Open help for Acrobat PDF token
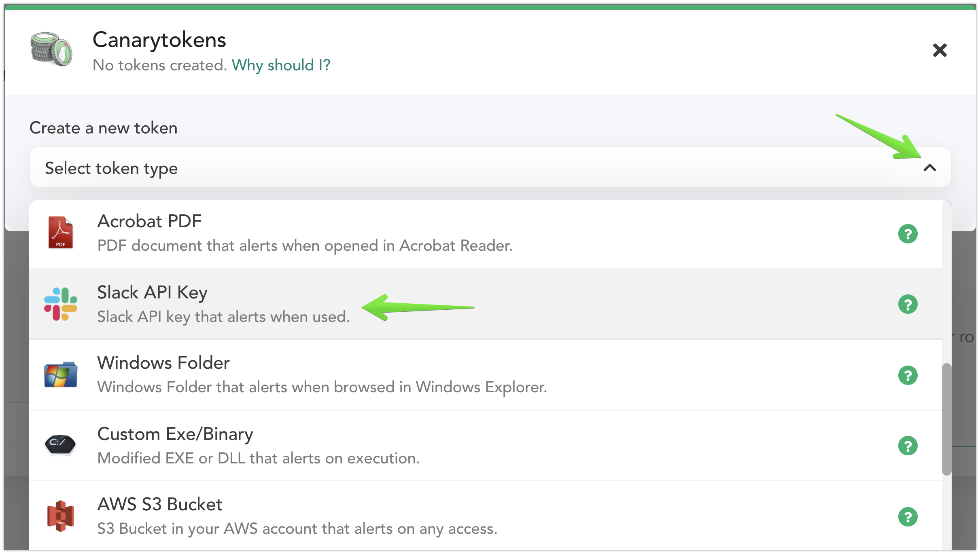980x554 pixels. tap(908, 234)
